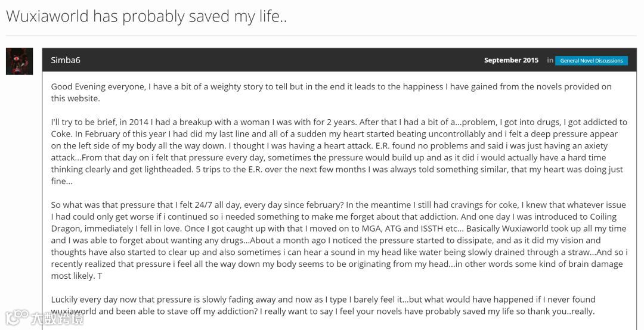Click the word 'Coke' in the post
The width and height of the screenshot is (644, 330).
61,134
